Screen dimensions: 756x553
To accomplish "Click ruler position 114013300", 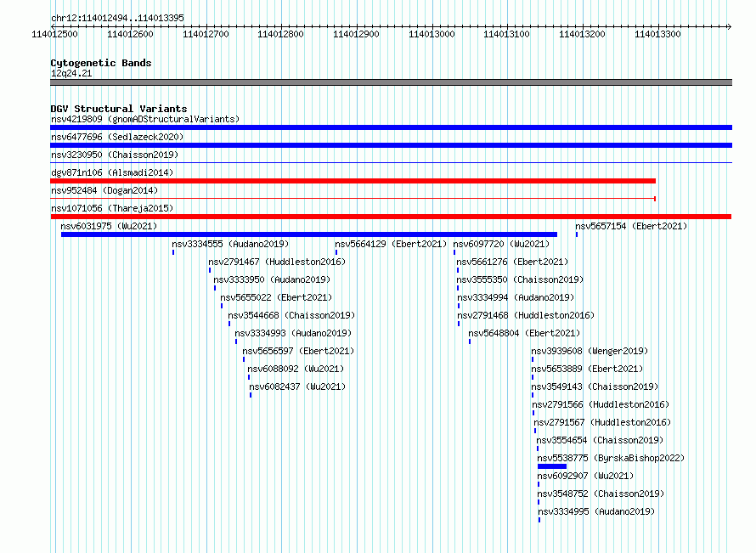I will click(x=657, y=34).
